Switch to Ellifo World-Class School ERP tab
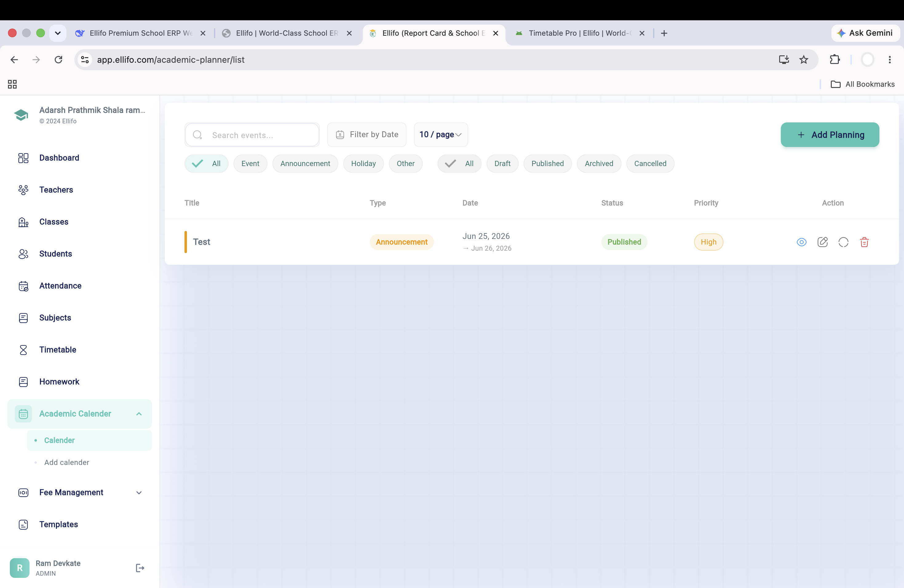Screen dimensions: 904x588 point(287,33)
